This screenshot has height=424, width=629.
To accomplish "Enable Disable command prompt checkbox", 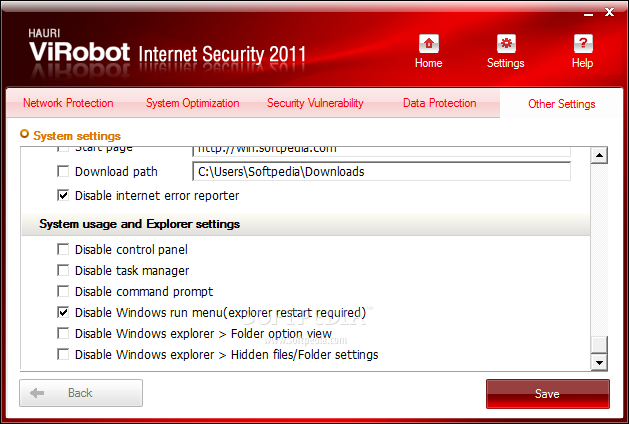I will [x=63, y=291].
